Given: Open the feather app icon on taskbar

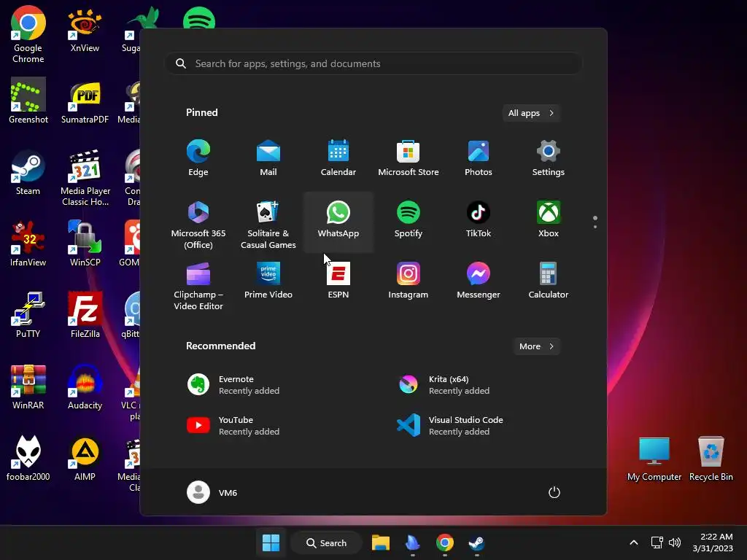Looking at the screenshot, I should coord(413,542).
